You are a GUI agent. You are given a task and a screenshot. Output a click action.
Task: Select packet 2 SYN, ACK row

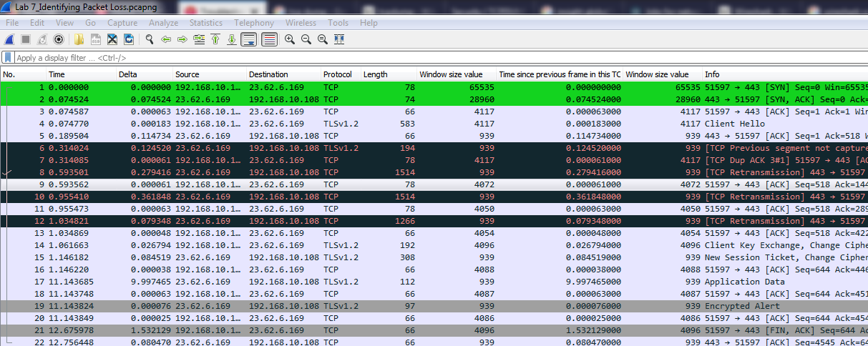tap(434, 99)
